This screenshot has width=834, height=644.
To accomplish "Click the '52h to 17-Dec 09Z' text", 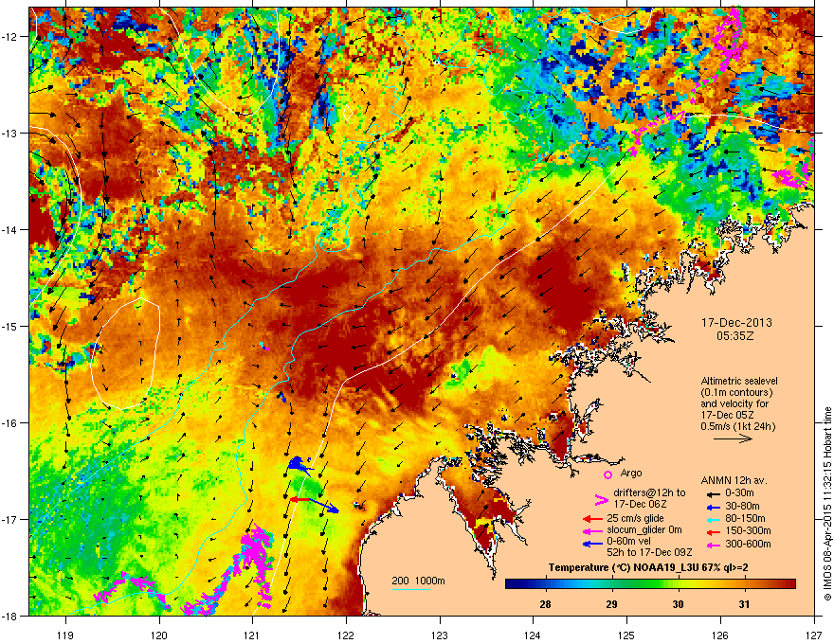I will 649,552.
